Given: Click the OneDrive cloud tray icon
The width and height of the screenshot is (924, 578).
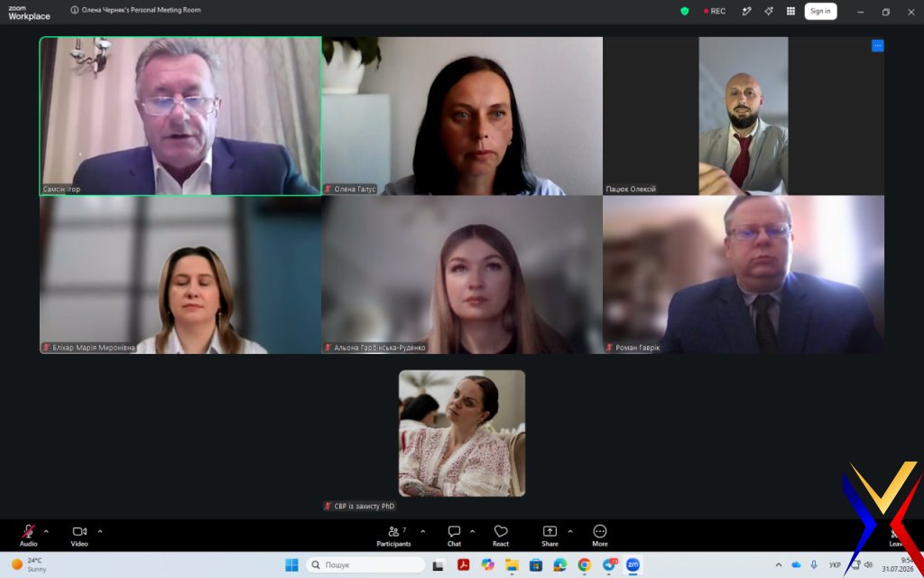Looking at the screenshot, I should point(796,565).
